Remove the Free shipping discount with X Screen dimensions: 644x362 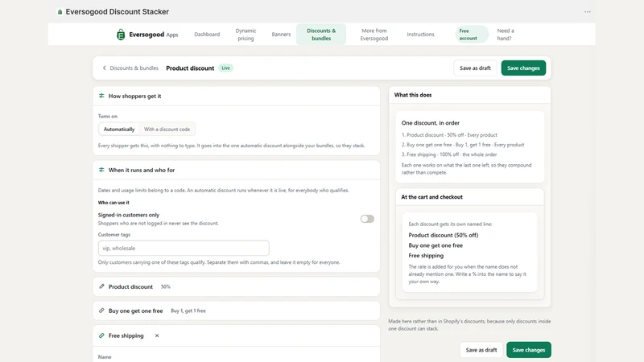[x=157, y=335]
